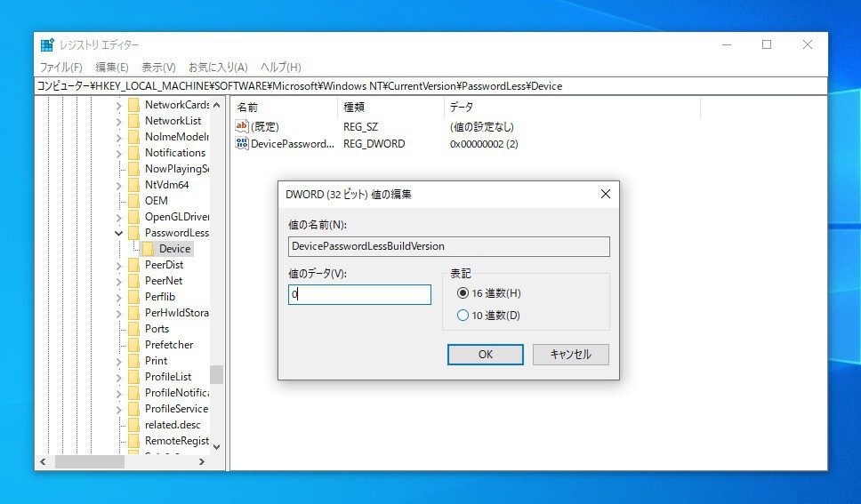This screenshot has height=504, width=861.
Task: Open the 編集(E) menu
Action: pos(112,67)
